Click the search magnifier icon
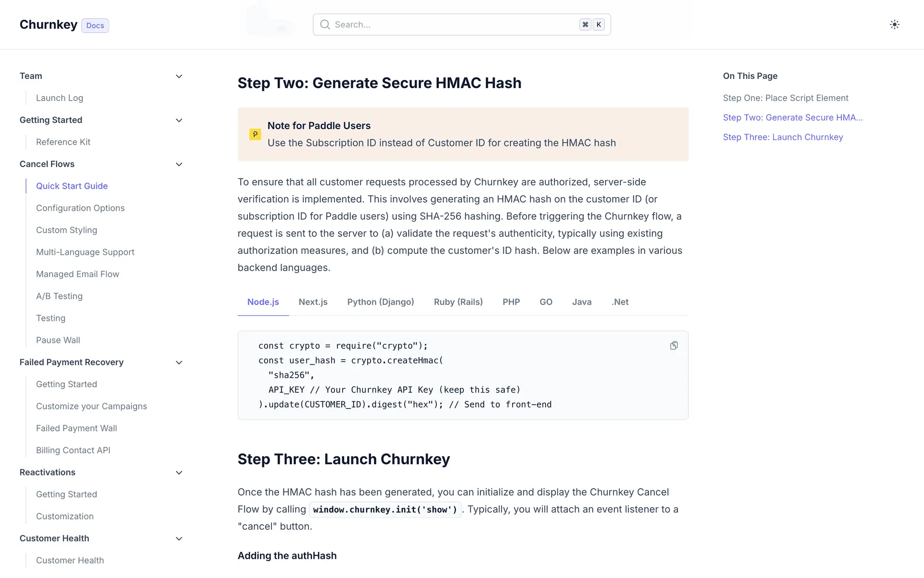This screenshot has width=924, height=578. point(325,25)
